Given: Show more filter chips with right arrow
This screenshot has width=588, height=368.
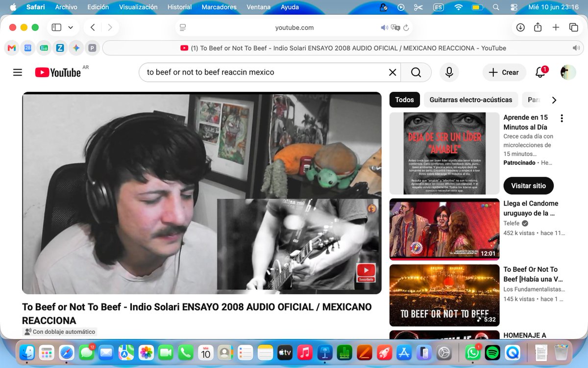Looking at the screenshot, I should click(554, 100).
